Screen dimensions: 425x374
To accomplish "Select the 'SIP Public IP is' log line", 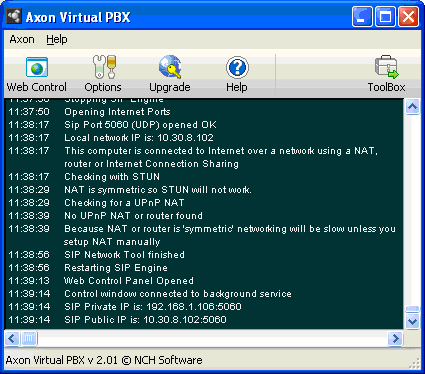I will 117,320.
